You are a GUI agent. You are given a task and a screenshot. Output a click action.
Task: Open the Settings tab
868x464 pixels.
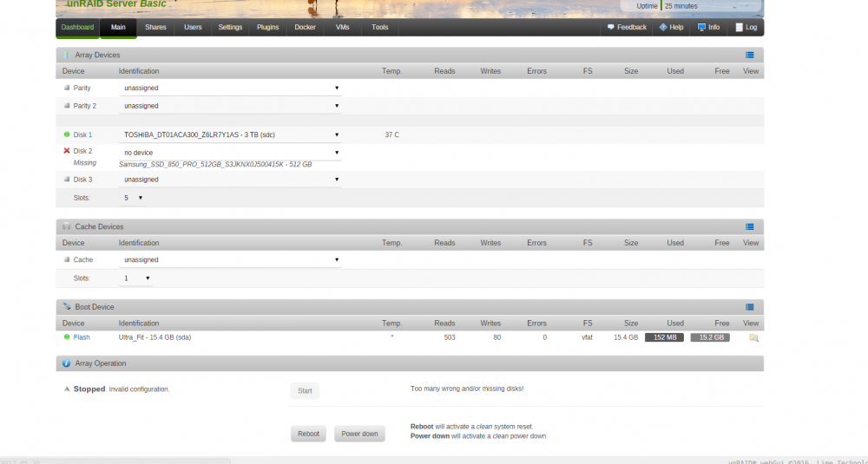[x=230, y=27]
